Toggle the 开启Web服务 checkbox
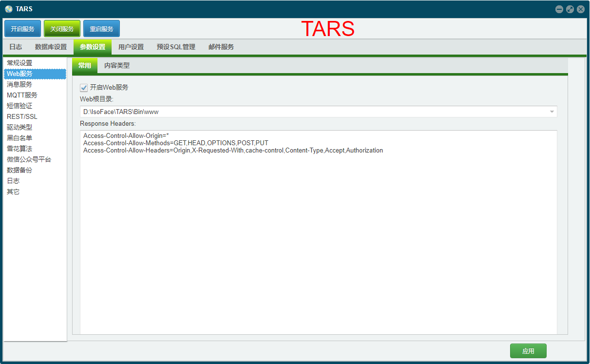590x364 pixels. [84, 88]
